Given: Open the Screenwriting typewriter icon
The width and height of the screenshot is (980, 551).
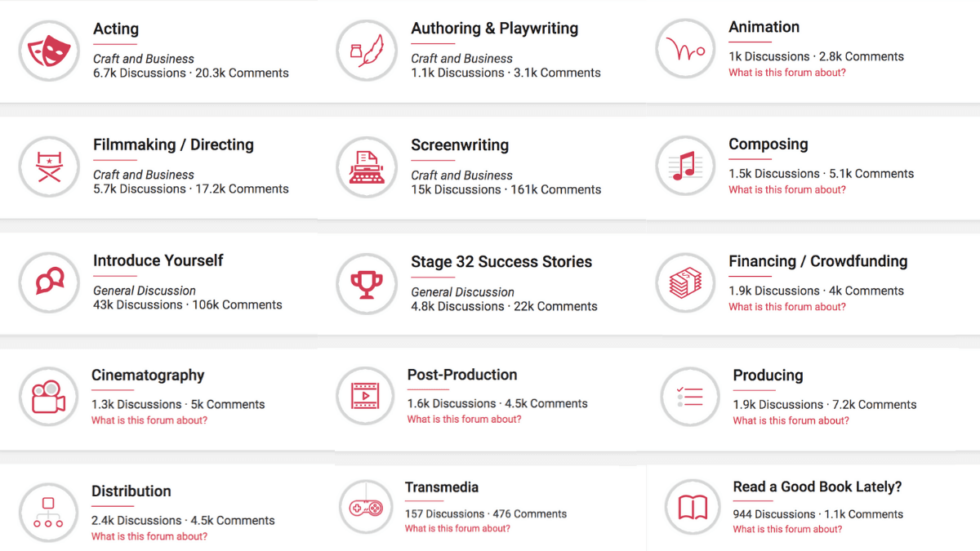Looking at the screenshot, I should [367, 167].
